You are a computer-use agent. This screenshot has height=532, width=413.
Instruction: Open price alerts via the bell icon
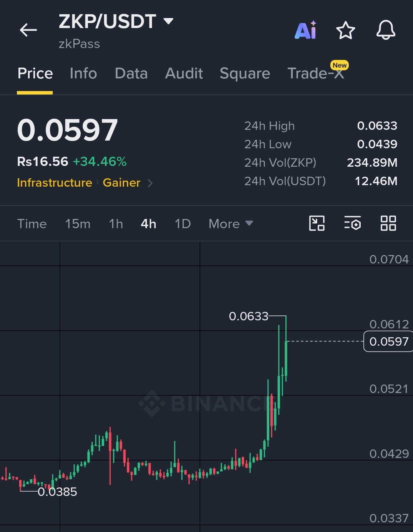[x=386, y=30]
